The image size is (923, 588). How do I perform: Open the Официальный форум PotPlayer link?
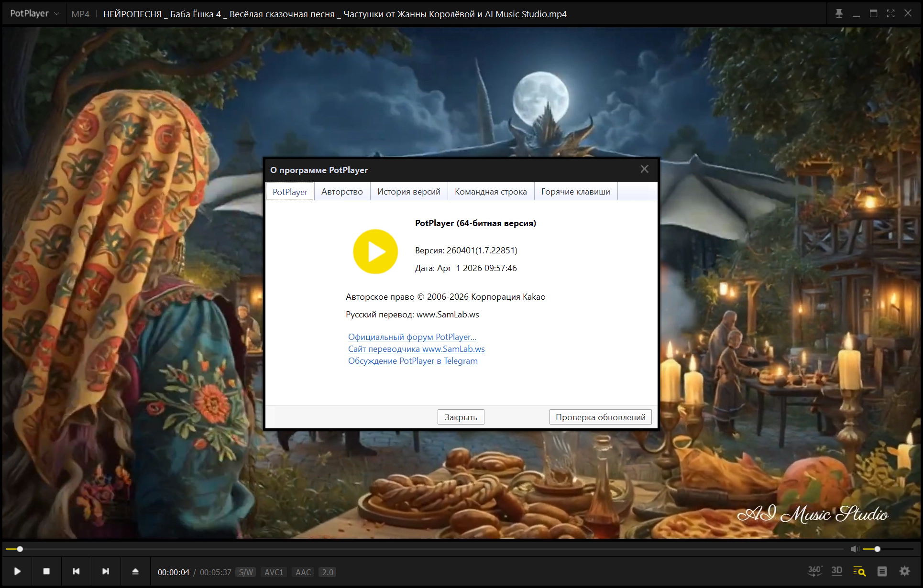pos(412,337)
